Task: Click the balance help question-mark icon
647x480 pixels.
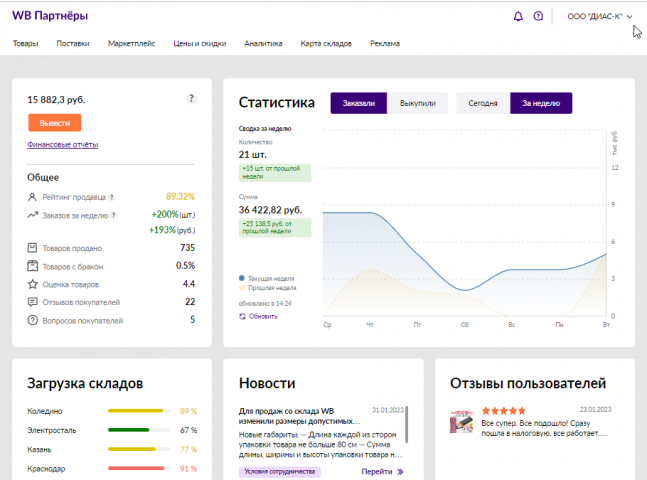Action: coord(191,99)
